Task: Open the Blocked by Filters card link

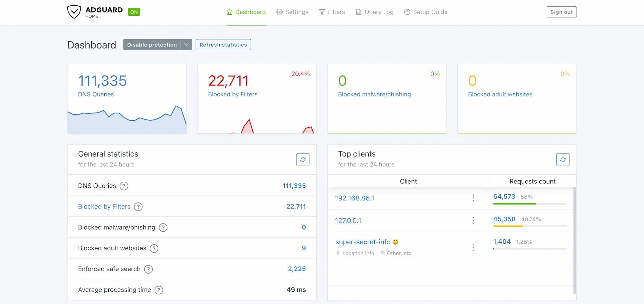Action: coord(233,95)
